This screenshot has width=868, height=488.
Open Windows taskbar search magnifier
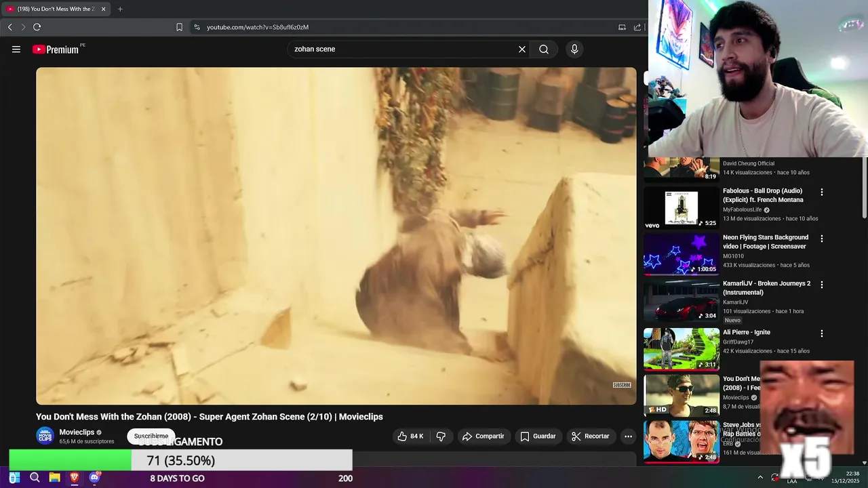(35, 478)
